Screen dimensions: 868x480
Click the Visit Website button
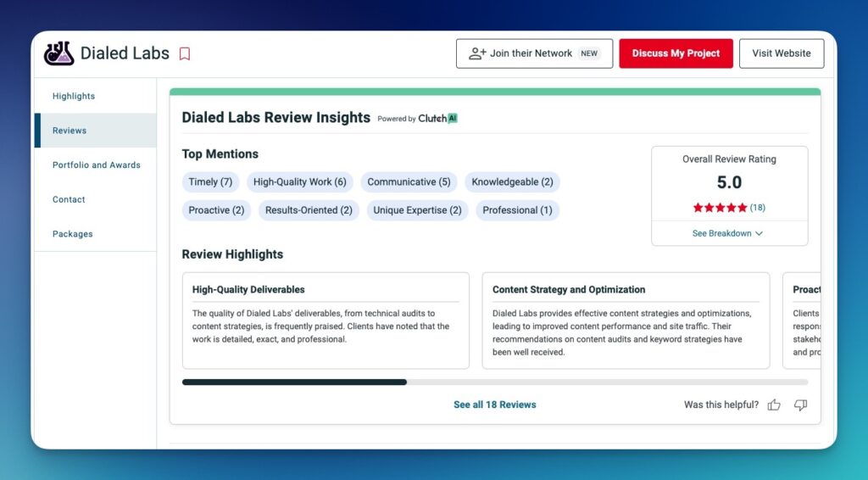pyautogui.click(x=781, y=53)
